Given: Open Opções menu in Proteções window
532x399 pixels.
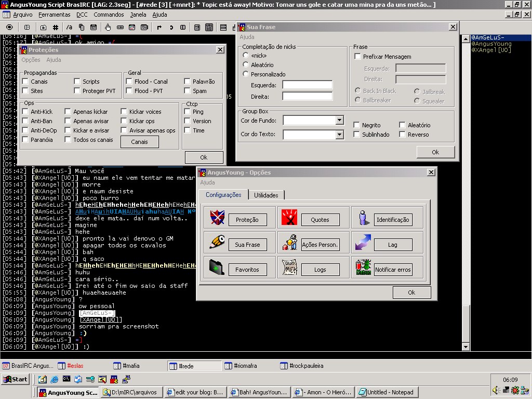Looking at the screenshot, I should click(31, 60).
